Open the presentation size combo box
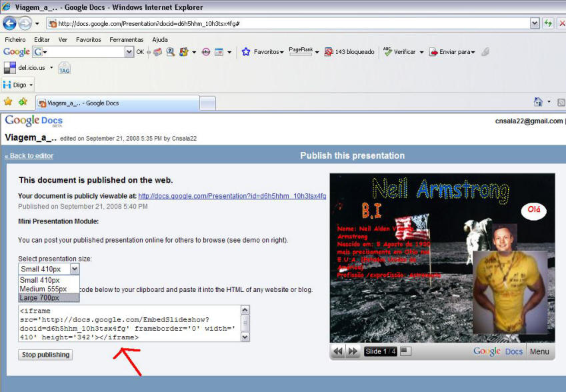 tap(49, 269)
